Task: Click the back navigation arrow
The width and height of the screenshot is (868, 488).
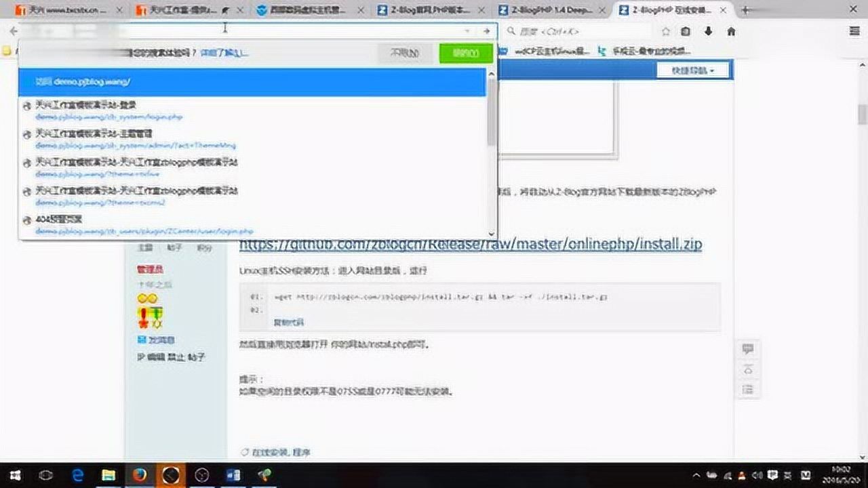Action: tap(14, 30)
